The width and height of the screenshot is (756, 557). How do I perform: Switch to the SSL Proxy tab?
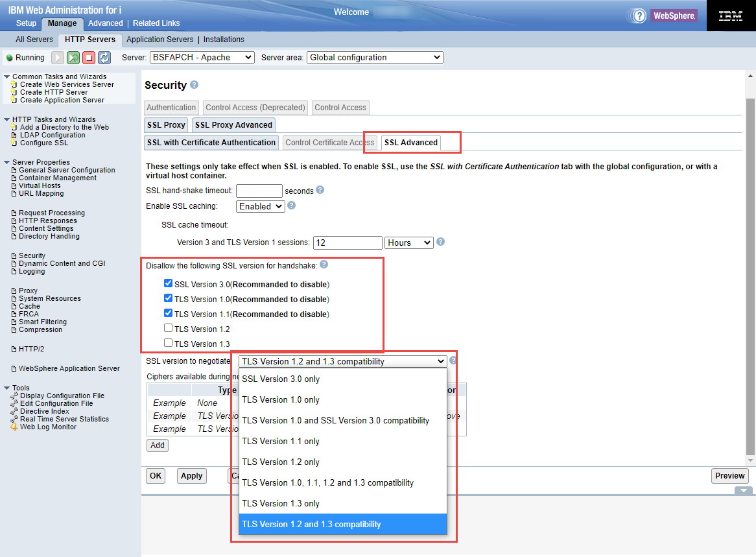point(165,124)
